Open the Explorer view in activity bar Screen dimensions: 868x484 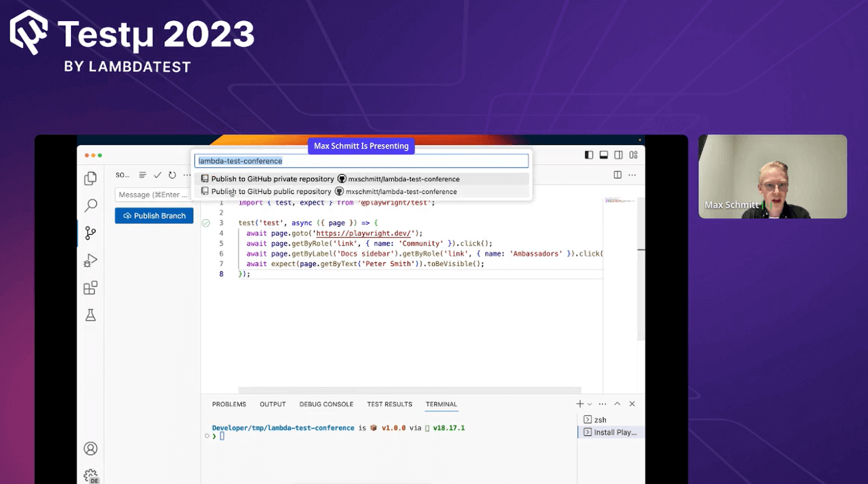click(91, 178)
